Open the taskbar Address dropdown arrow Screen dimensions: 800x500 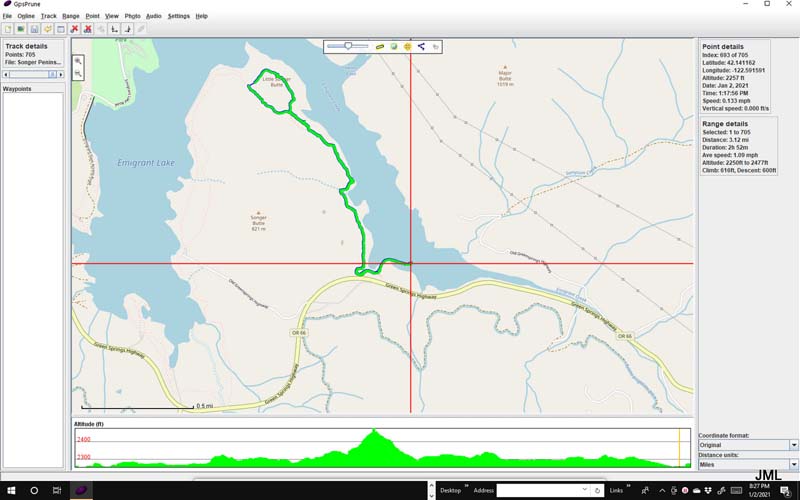point(583,490)
